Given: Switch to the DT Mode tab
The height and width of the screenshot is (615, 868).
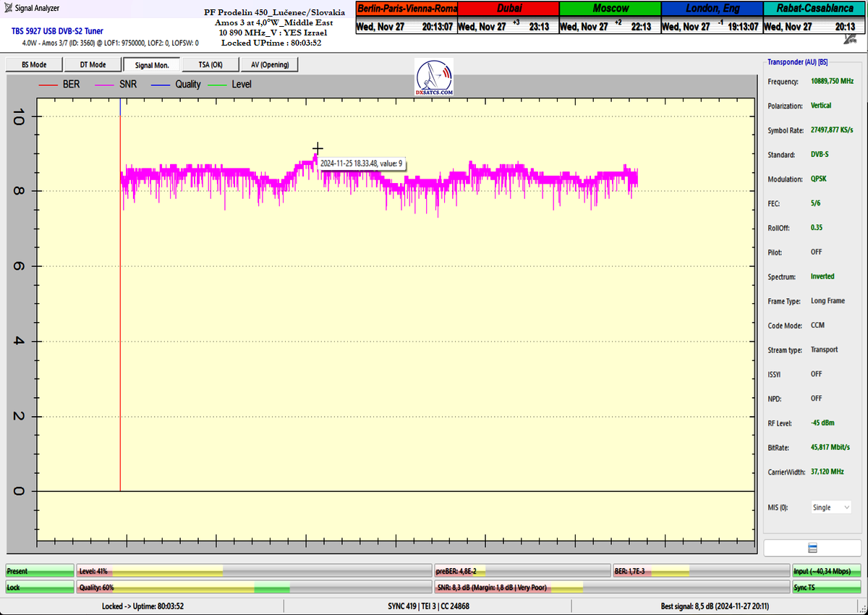Looking at the screenshot, I should click(93, 64).
